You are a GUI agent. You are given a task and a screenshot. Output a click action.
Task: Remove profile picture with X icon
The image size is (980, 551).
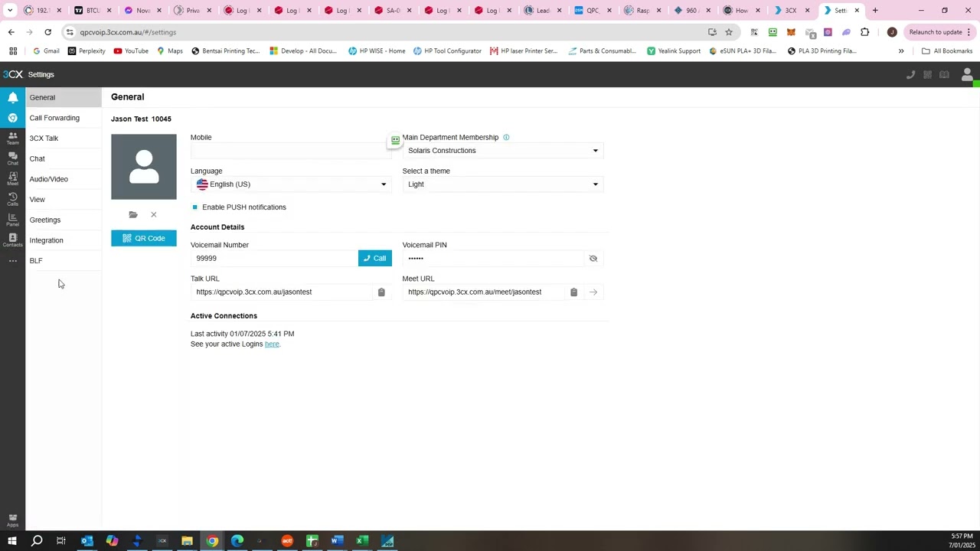(x=153, y=215)
